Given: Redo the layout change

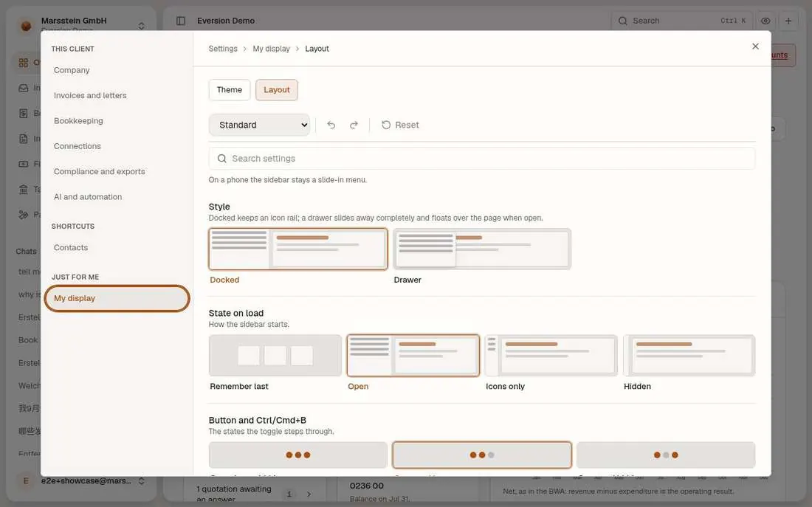Looking at the screenshot, I should 354,125.
